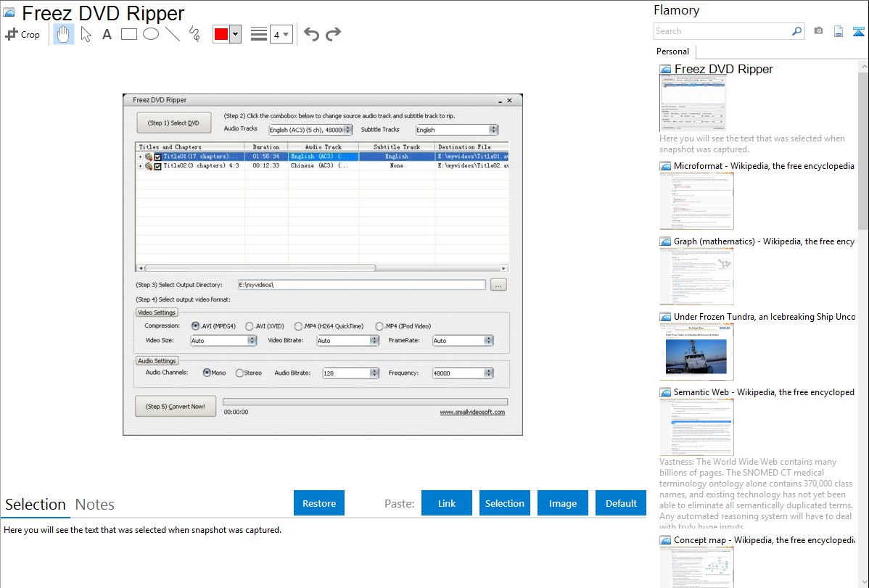Click the Semantic Web snapshot's small icon
Image resolution: width=869 pixels, height=588 pixels.
point(665,392)
